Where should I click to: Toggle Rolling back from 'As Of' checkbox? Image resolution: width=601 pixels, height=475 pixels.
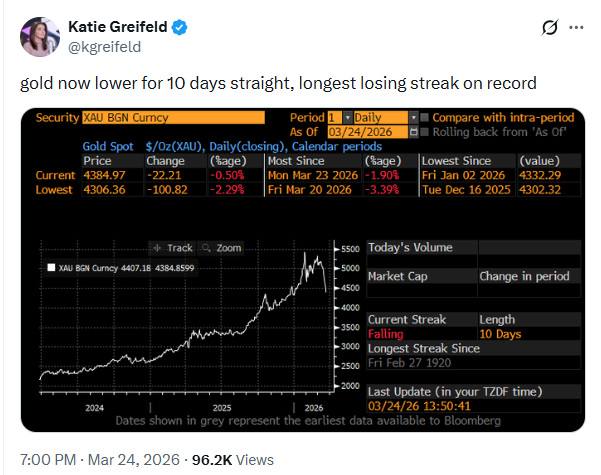coord(425,131)
